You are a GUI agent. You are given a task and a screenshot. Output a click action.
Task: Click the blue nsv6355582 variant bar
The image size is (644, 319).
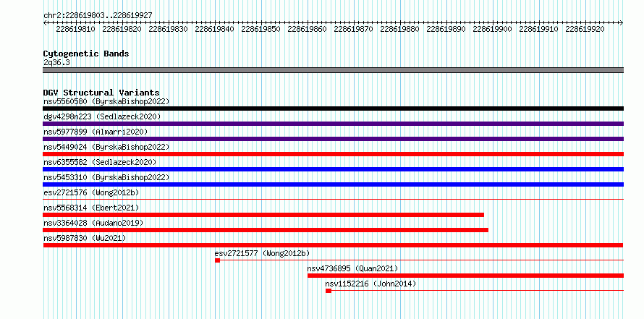pyautogui.click(x=333, y=169)
